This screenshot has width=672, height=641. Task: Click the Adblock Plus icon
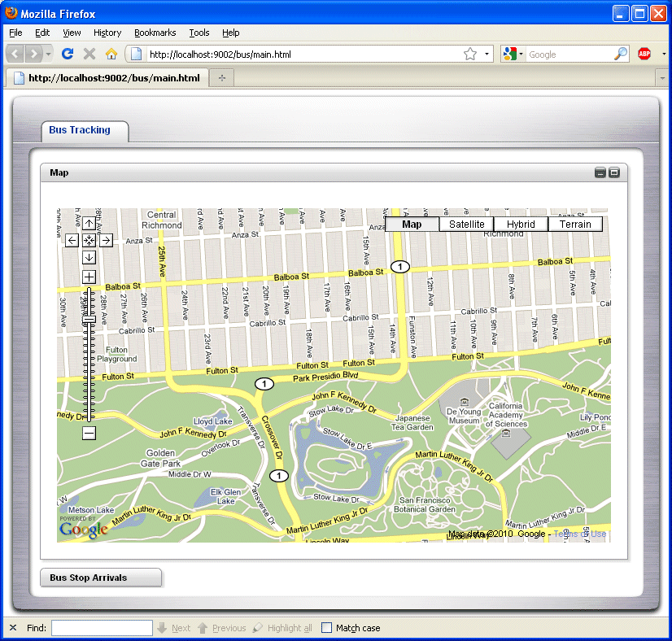pyautogui.click(x=644, y=54)
